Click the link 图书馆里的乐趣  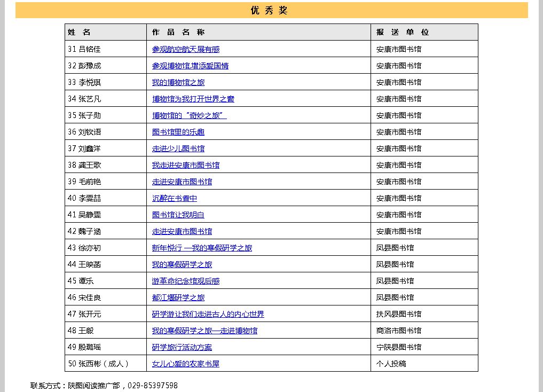pyautogui.click(x=178, y=132)
